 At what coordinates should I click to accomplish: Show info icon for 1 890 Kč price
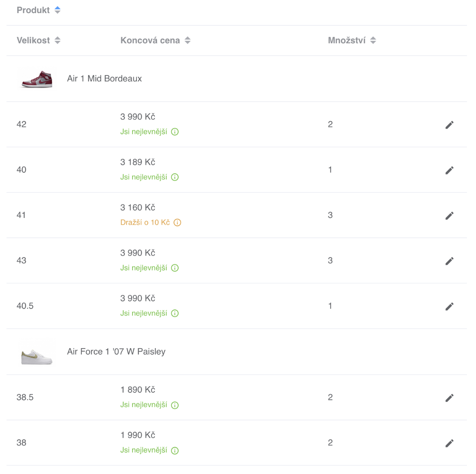[175, 405]
